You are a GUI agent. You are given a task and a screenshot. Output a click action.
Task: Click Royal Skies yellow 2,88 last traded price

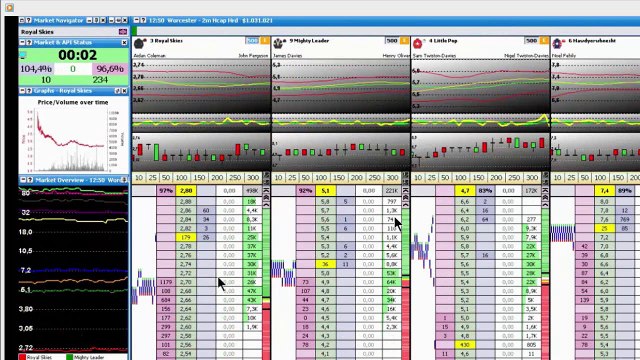pos(186,191)
